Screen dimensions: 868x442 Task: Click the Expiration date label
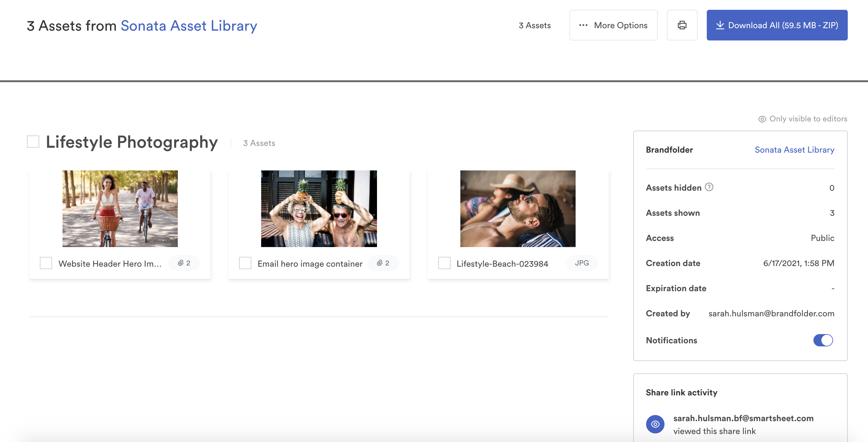point(676,288)
